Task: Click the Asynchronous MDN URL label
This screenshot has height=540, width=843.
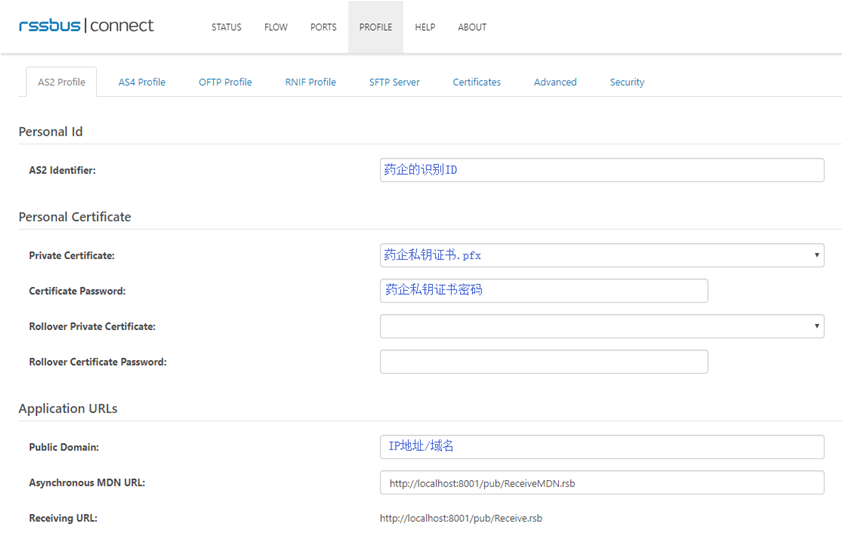Action: pyautogui.click(x=87, y=483)
